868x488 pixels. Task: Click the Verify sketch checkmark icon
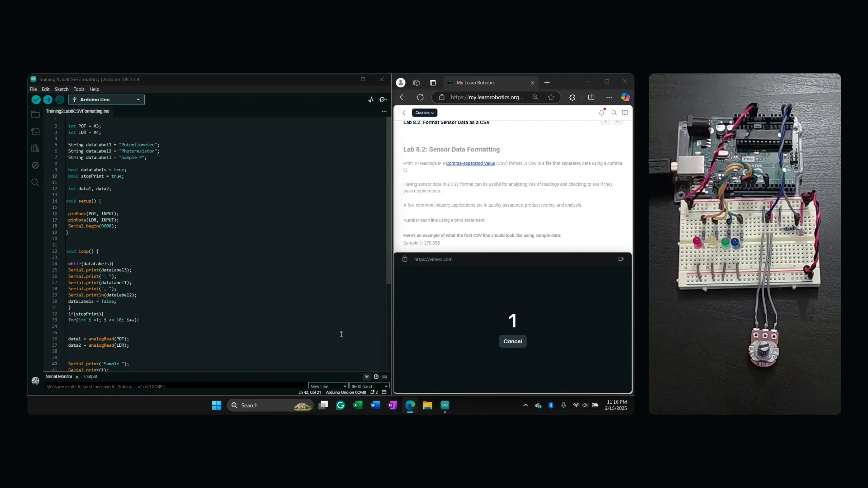(36, 100)
